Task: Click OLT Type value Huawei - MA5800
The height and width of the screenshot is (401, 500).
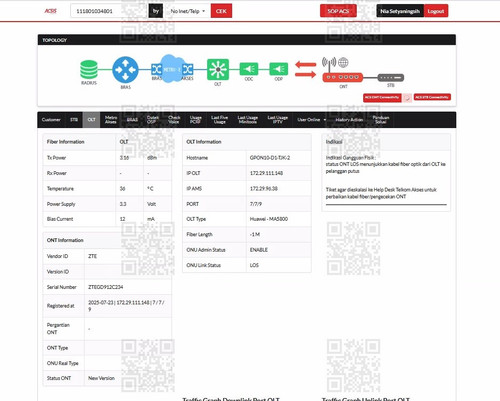Action: pyautogui.click(x=269, y=219)
